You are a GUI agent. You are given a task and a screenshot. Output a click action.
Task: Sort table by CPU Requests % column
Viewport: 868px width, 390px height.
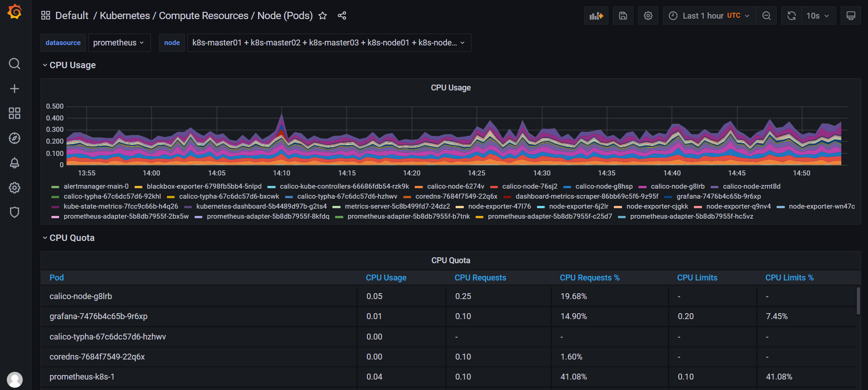coord(590,278)
